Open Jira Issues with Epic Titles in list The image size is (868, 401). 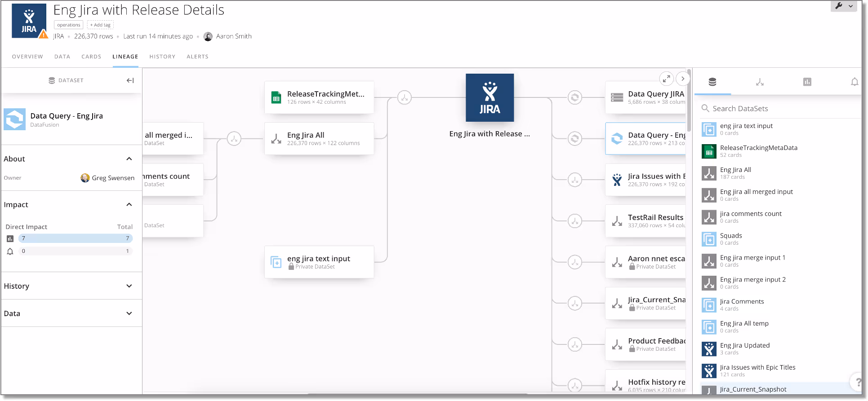pos(780,371)
